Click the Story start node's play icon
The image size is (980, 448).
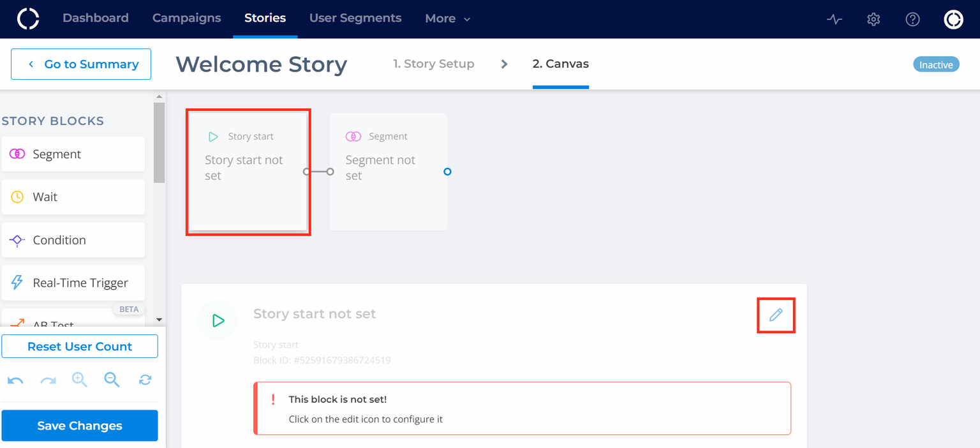pyautogui.click(x=213, y=137)
